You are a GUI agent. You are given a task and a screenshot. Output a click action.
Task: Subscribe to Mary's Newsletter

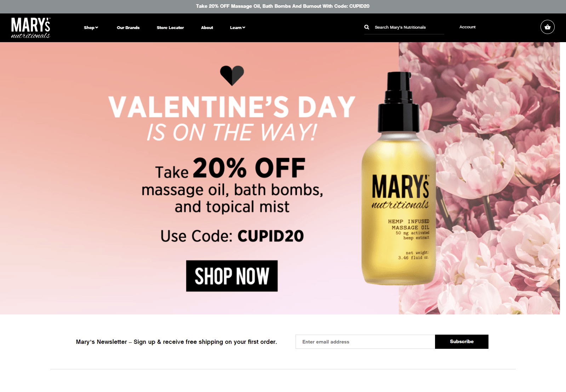coord(462,341)
